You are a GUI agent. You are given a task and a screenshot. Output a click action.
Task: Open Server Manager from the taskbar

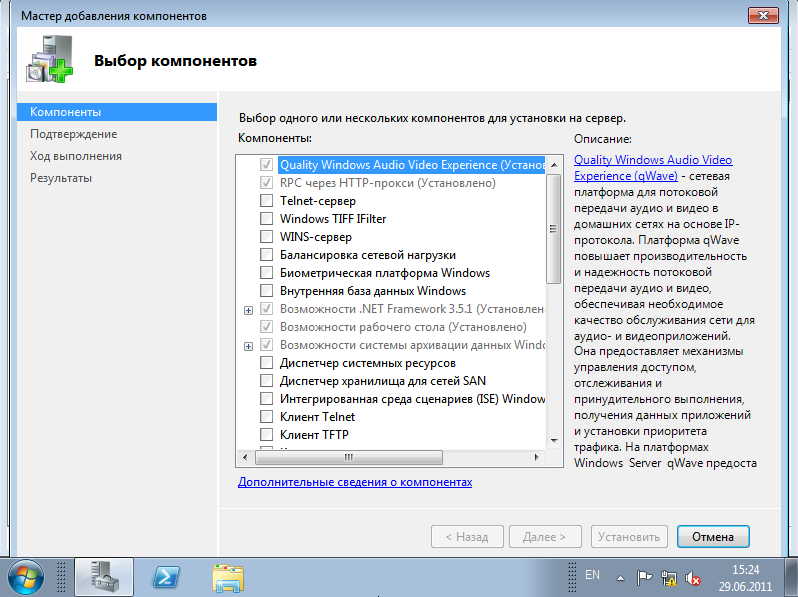pos(104,577)
